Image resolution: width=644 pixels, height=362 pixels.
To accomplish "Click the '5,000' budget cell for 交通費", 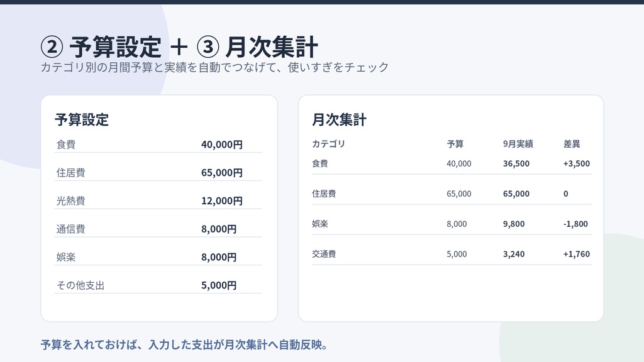I will coord(457,254).
